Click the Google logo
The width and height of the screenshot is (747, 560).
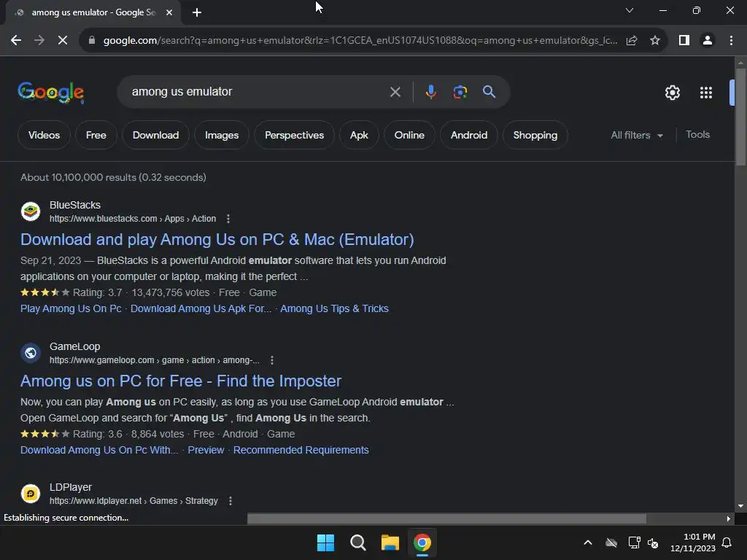coord(50,93)
